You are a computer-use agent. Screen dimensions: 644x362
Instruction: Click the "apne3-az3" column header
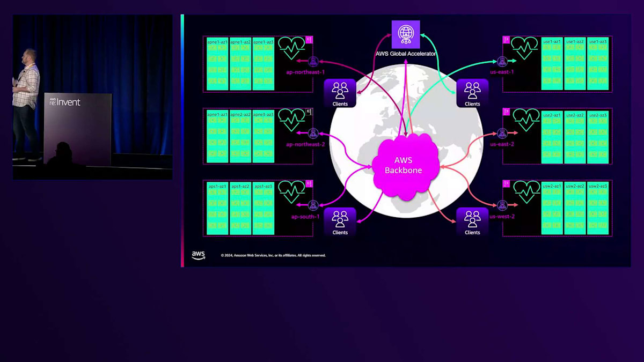point(264,114)
